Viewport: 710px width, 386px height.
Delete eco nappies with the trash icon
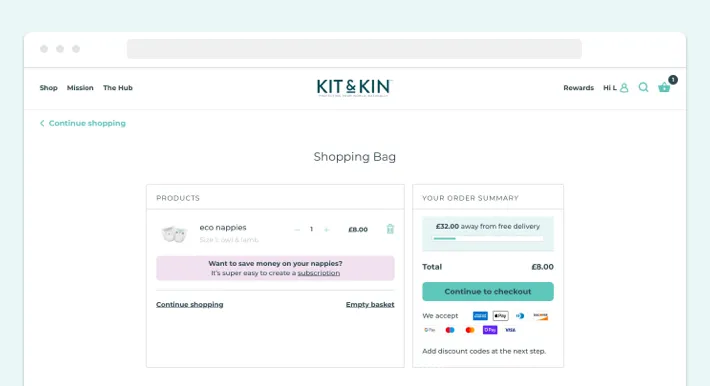tap(390, 229)
